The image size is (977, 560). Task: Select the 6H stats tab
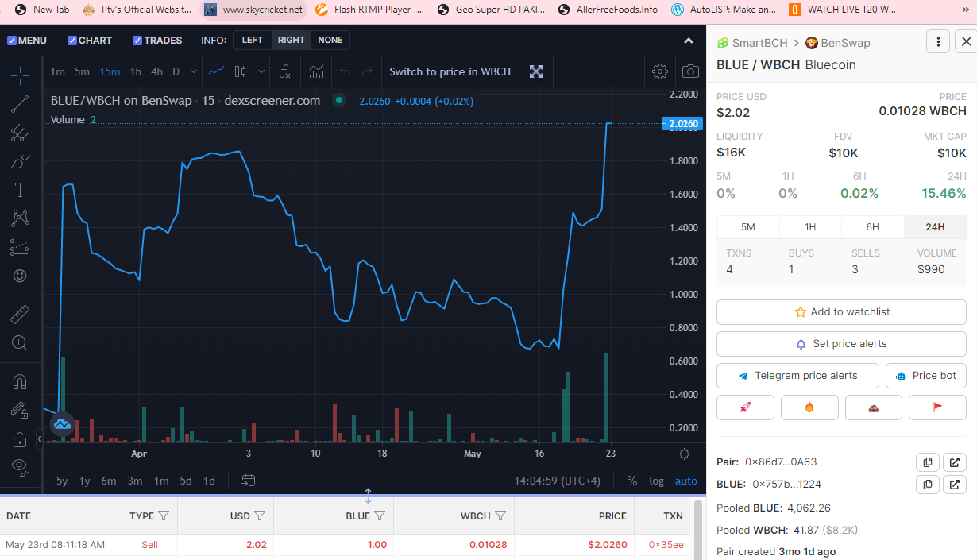(x=872, y=227)
